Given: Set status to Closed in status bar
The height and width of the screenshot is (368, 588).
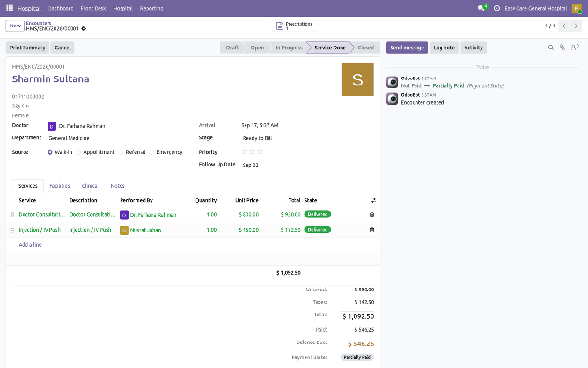Looking at the screenshot, I should click(x=366, y=48).
